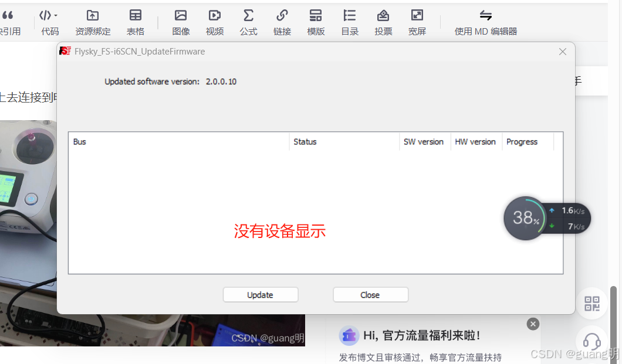Click the 'Hi, 官方流量福利来啦!' headline
This screenshot has width=622, height=364.
[x=422, y=336]
